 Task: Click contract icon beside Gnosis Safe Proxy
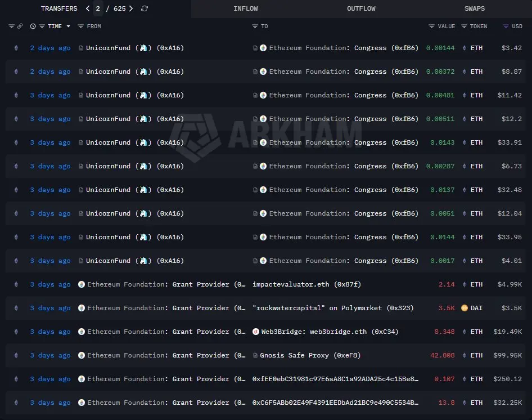pyautogui.click(x=255, y=355)
